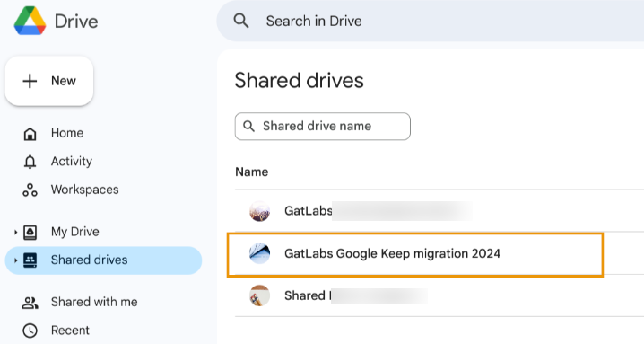Click the Name column header

(x=251, y=172)
